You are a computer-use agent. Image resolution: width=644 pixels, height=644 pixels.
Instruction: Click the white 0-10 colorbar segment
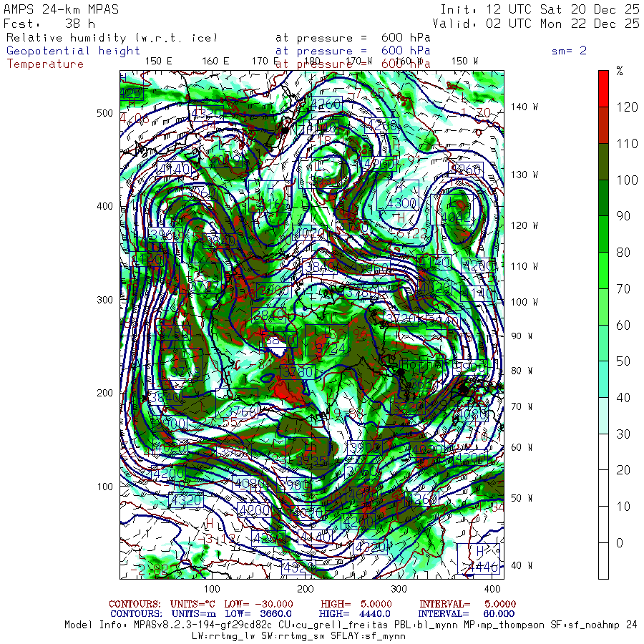(x=603, y=525)
